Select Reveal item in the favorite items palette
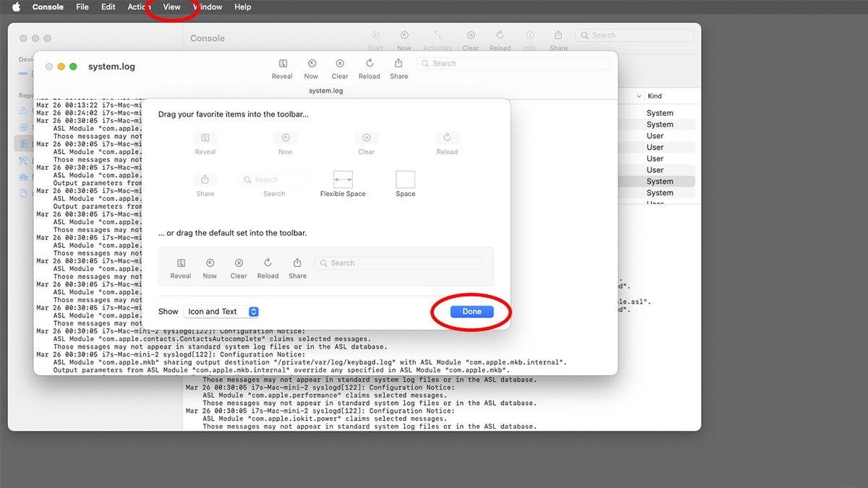 pyautogui.click(x=205, y=142)
